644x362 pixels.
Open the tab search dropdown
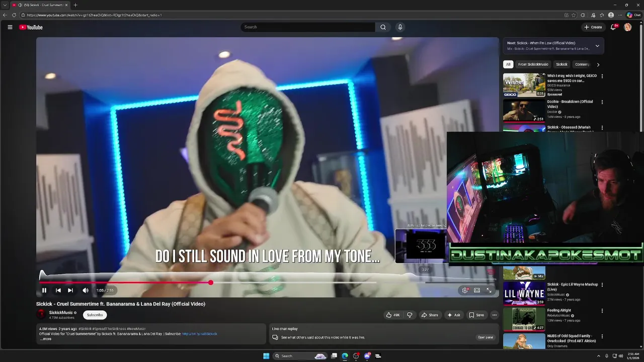pyautogui.click(x=5, y=5)
